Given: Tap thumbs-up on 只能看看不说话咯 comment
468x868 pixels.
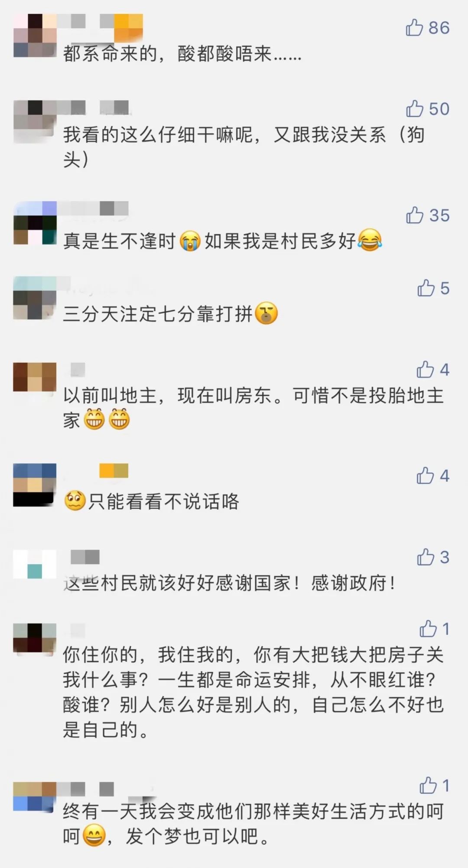Looking at the screenshot, I should pos(425,476).
